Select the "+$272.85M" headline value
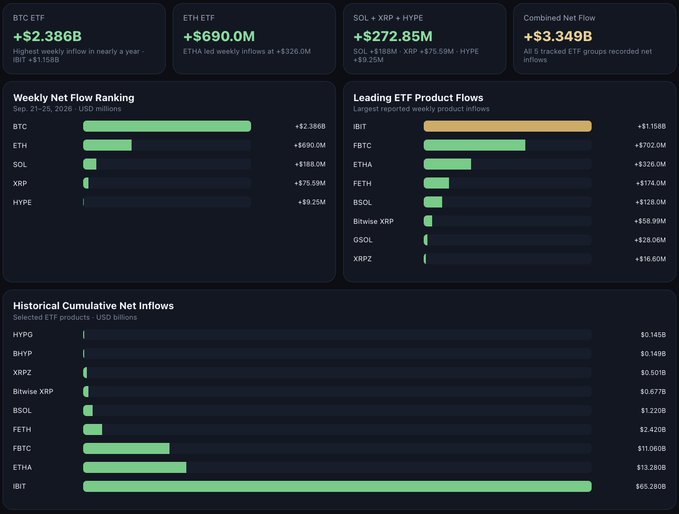Screen dimensions: 679x514 (393, 36)
